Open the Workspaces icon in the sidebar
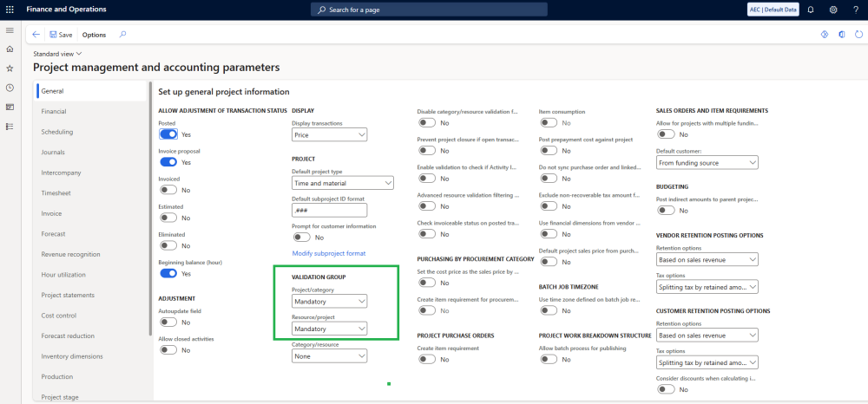 pos(10,107)
